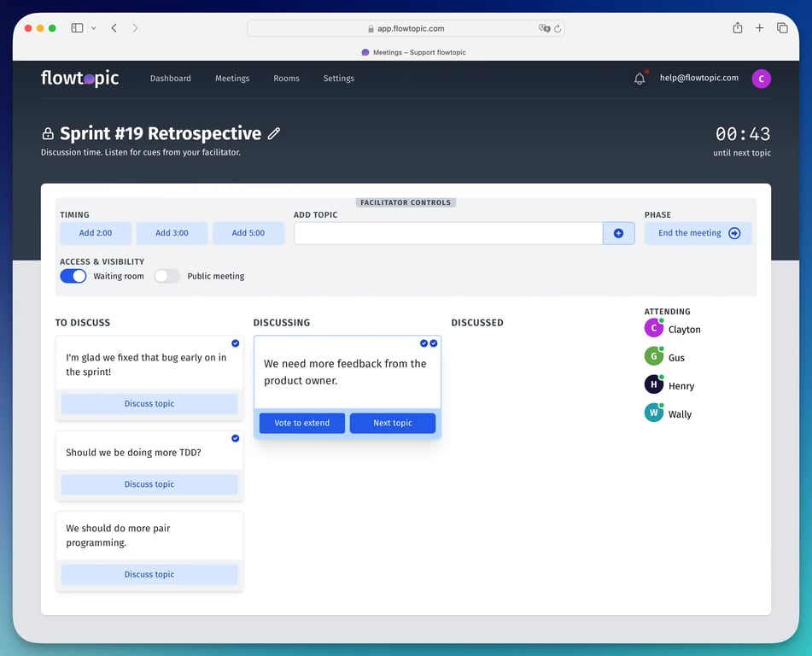The width and height of the screenshot is (812, 656).
Task: Click the lock icon beside meeting title
Action: coord(48,134)
